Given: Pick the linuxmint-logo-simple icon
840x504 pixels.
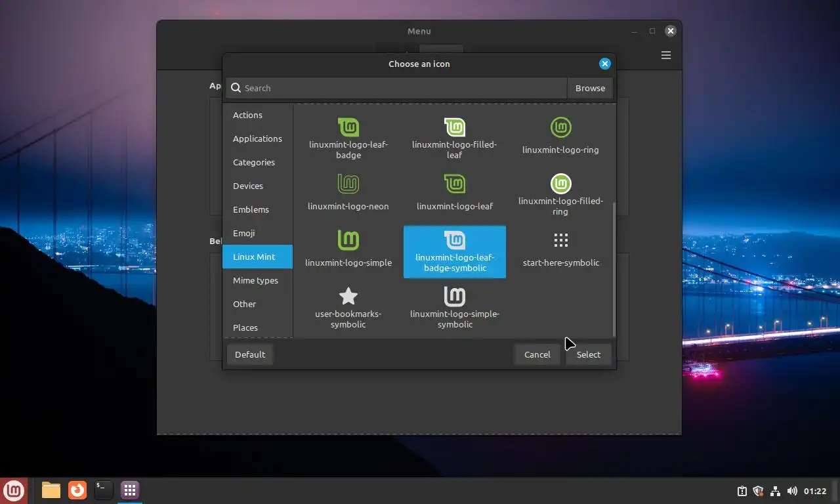Looking at the screenshot, I should click(348, 249).
